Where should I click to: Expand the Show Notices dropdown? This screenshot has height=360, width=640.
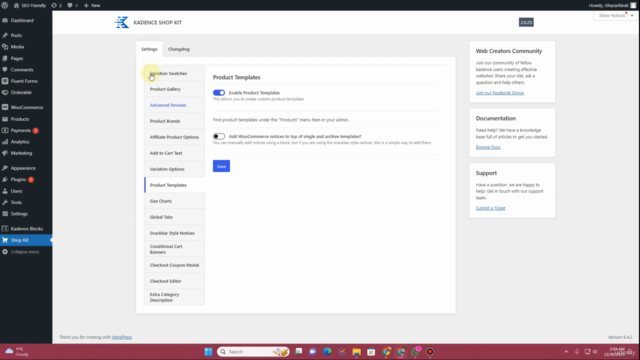point(616,16)
